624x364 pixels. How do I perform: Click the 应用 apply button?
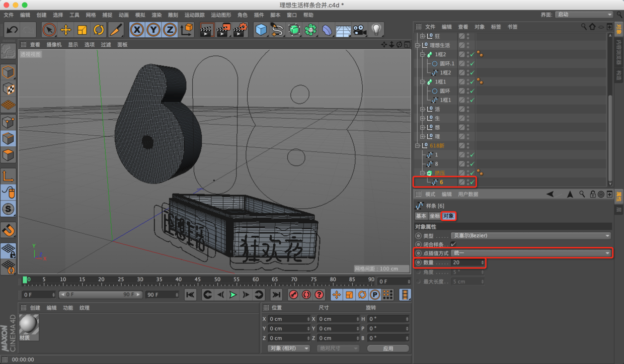pos(387,348)
